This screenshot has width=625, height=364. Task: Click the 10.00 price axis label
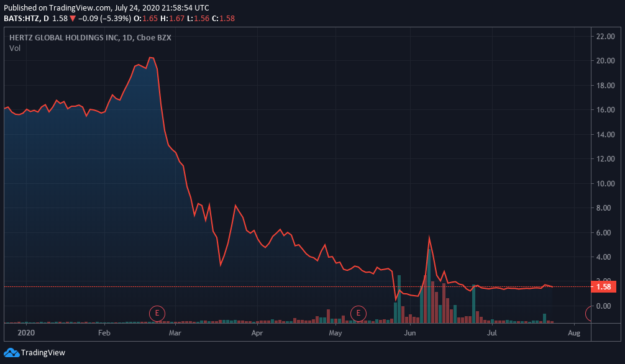tap(605, 183)
